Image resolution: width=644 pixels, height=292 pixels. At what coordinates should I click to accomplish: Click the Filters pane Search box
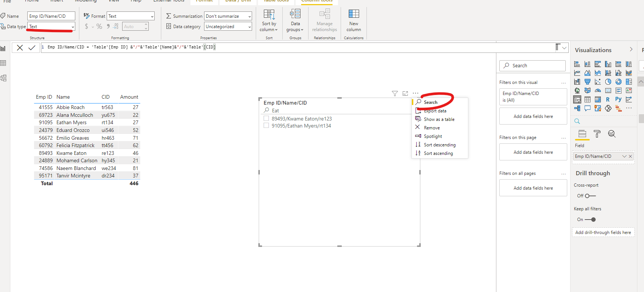point(533,66)
